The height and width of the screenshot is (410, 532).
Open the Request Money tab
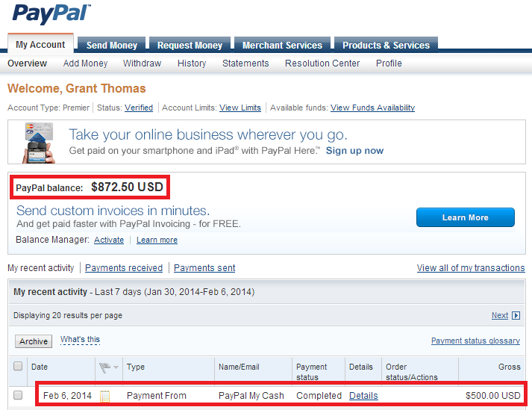click(190, 45)
